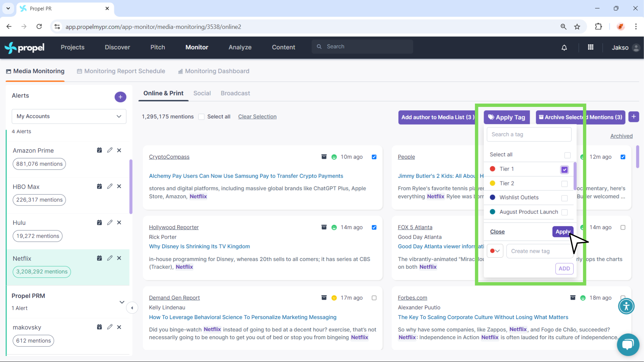Delete the Netflix alert
644x362 pixels.
(x=119, y=258)
